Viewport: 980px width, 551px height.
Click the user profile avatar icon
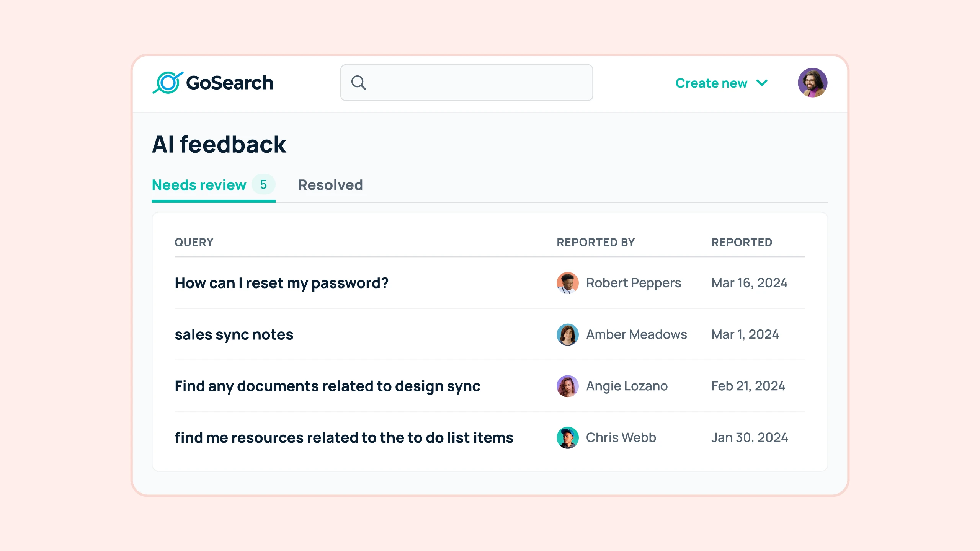(812, 83)
